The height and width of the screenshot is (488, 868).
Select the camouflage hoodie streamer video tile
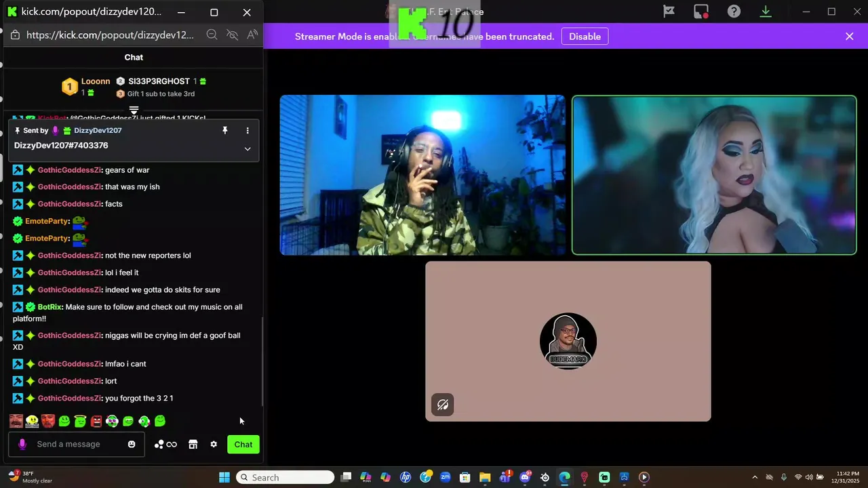pos(422,175)
